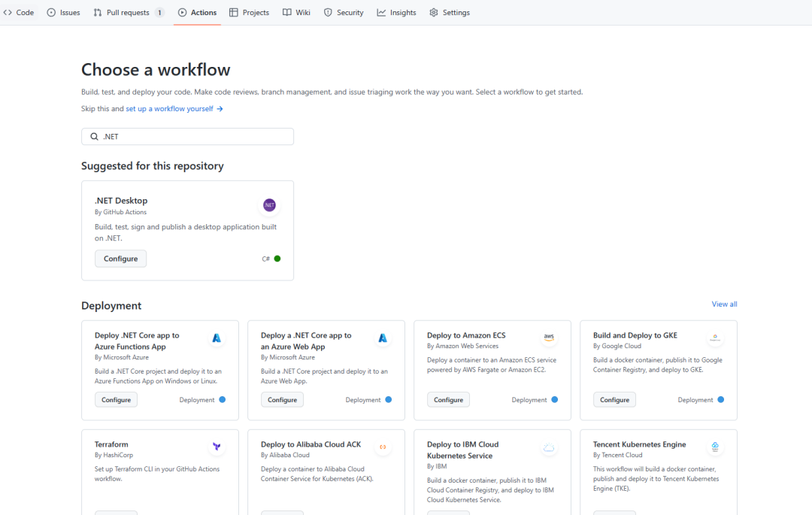
Task: Click the Google Cloud logo on GKE card
Action: point(715,338)
